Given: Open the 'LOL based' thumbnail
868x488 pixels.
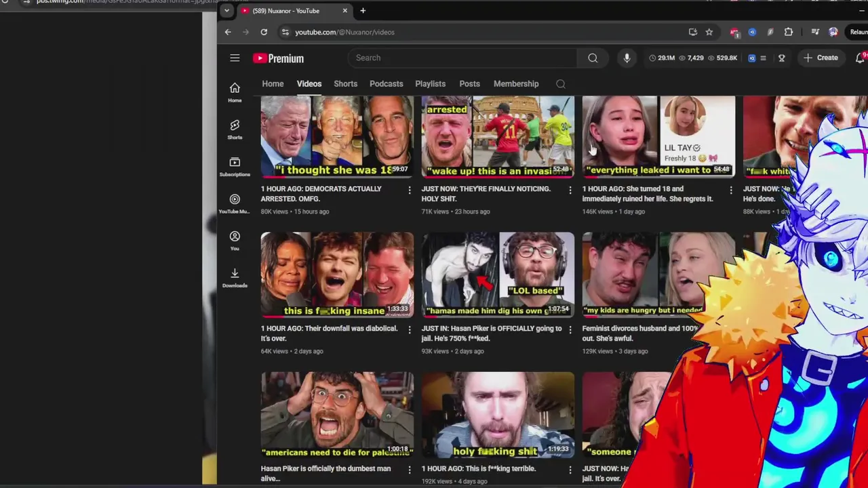Looking at the screenshot, I should click(x=498, y=274).
